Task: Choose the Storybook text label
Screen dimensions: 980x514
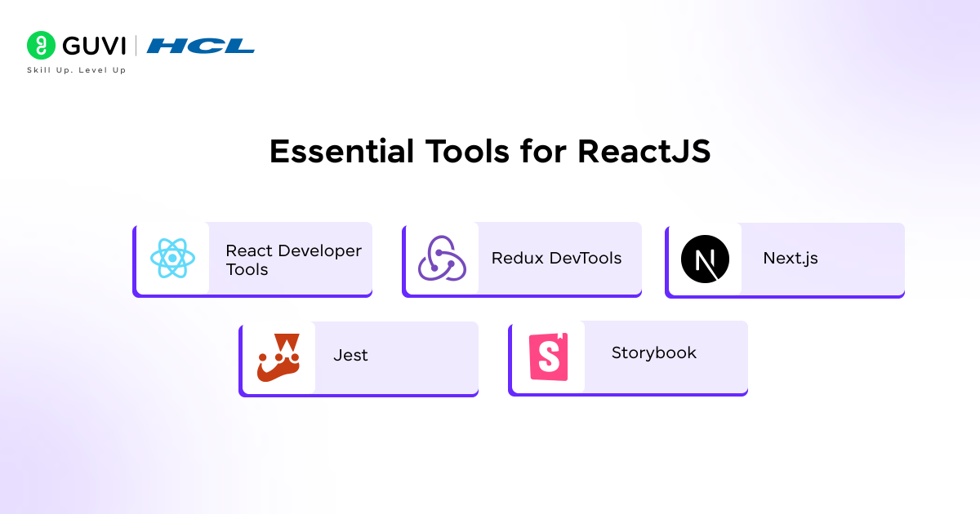Action: coord(653,352)
